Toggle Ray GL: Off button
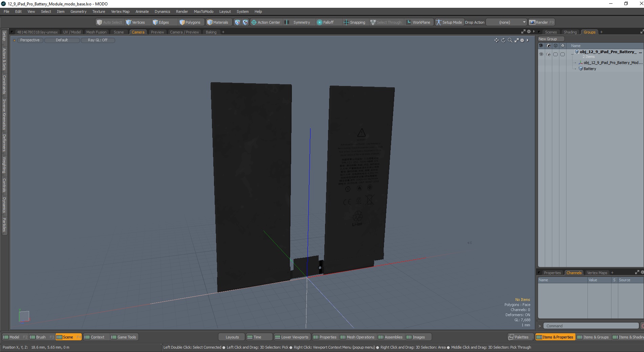The image size is (644, 352). 98,40
